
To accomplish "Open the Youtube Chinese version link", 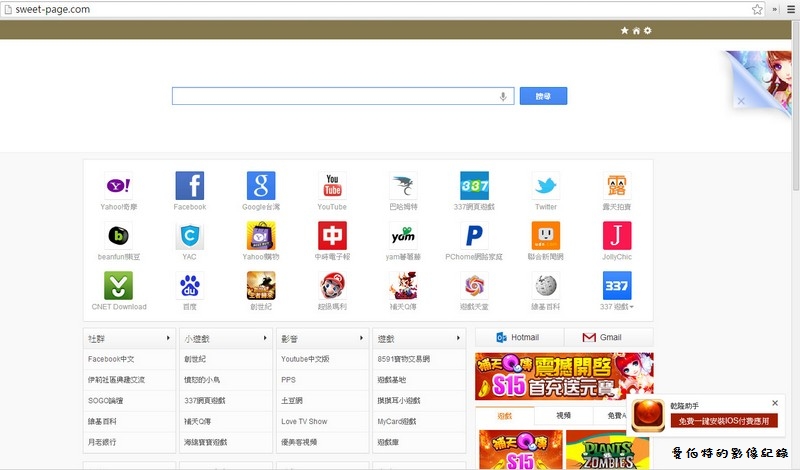I will 305,359.
